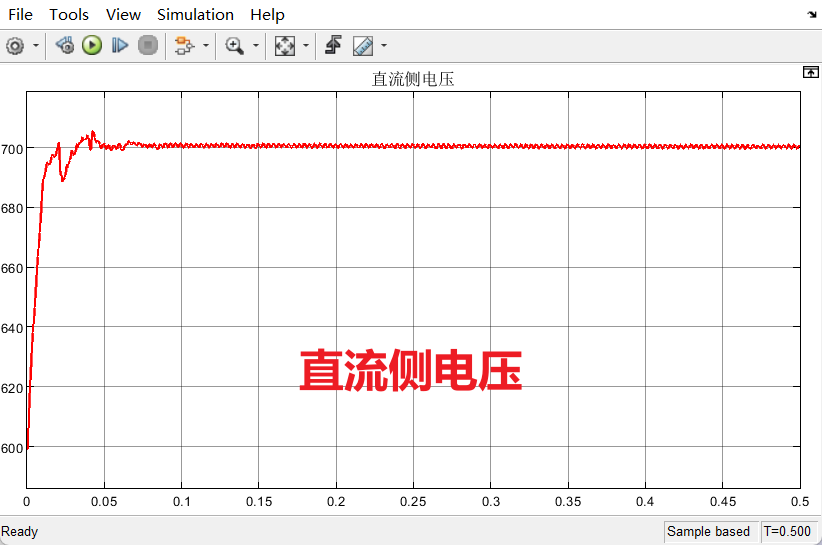Click the step forward button
Viewport: 822px width, 545px height.
pyautogui.click(x=120, y=46)
